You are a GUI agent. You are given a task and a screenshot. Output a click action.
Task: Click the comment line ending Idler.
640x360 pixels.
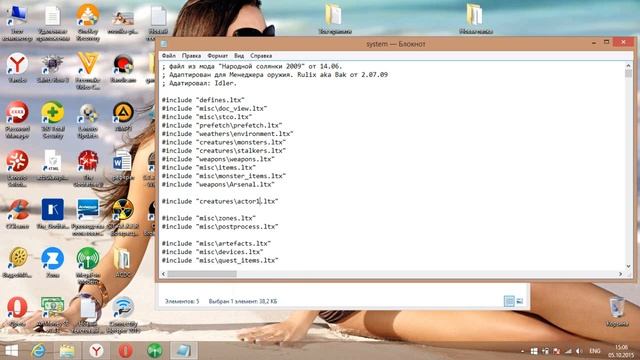click(x=199, y=83)
